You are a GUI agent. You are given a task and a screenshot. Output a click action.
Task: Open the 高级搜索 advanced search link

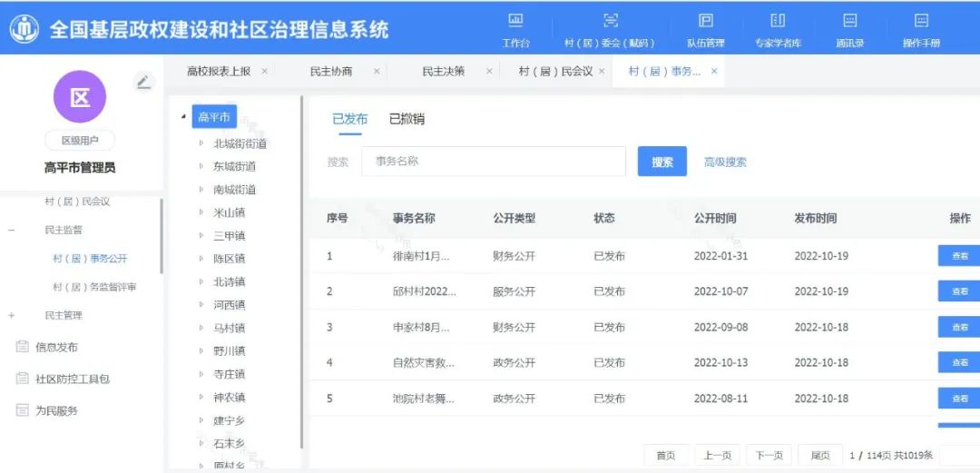click(x=725, y=163)
